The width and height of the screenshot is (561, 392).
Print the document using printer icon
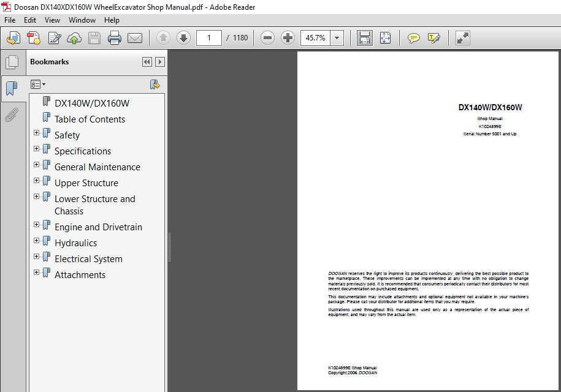tap(115, 38)
